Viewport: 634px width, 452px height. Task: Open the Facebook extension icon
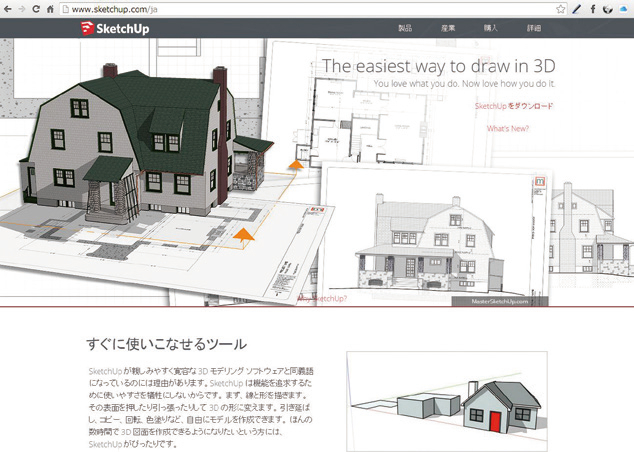coord(592,9)
